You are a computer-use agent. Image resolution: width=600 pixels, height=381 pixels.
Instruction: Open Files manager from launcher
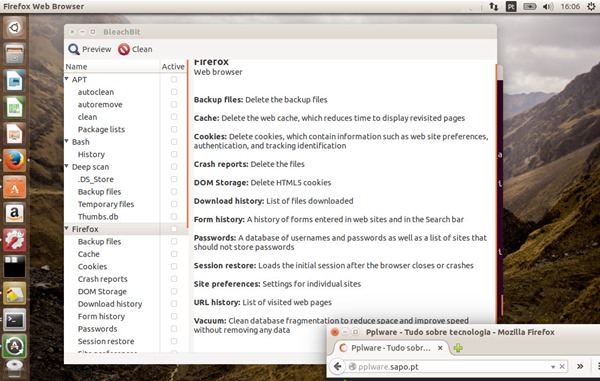click(15, 54)
